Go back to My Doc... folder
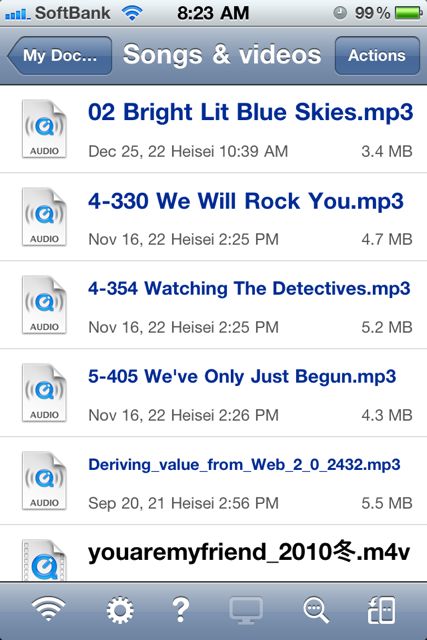The image size is (427, 640). (60, 56)
